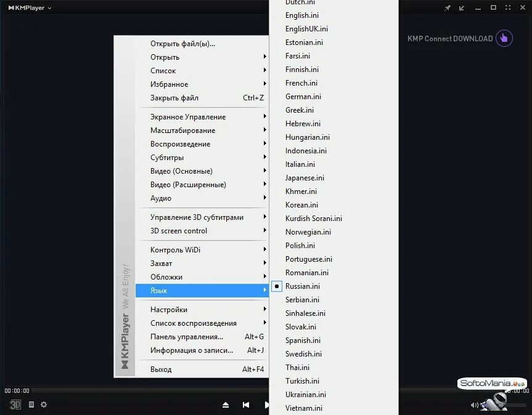
Task: Toggle the 3D mode icon
Action: (x=15, y=405)
